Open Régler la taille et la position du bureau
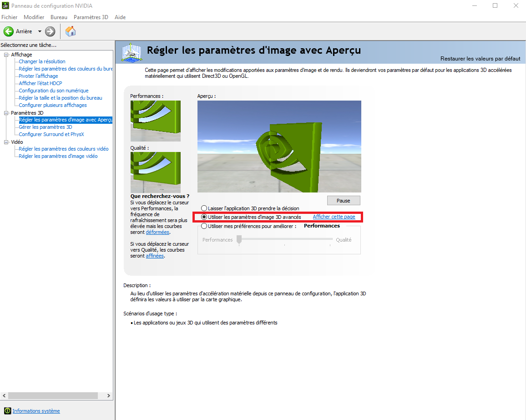526x420 pixels. click(61, 98)
